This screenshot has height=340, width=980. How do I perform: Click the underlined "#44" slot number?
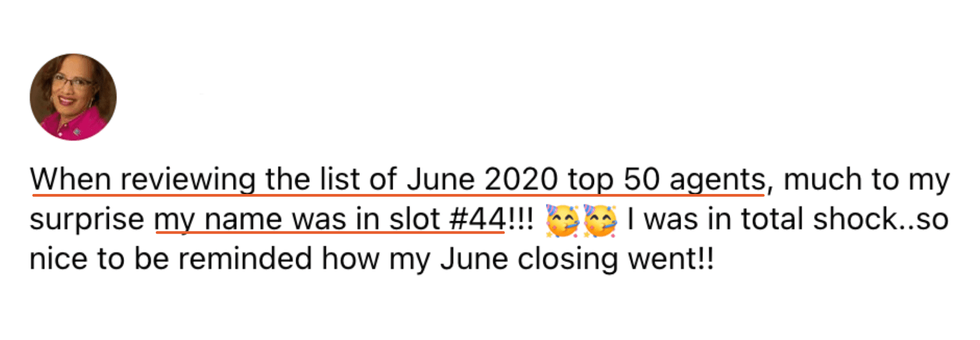click(x=477, y=219)
